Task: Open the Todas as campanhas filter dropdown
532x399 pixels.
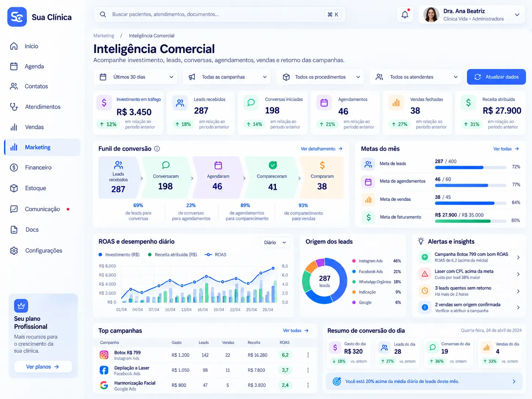Action: (227, 77)
